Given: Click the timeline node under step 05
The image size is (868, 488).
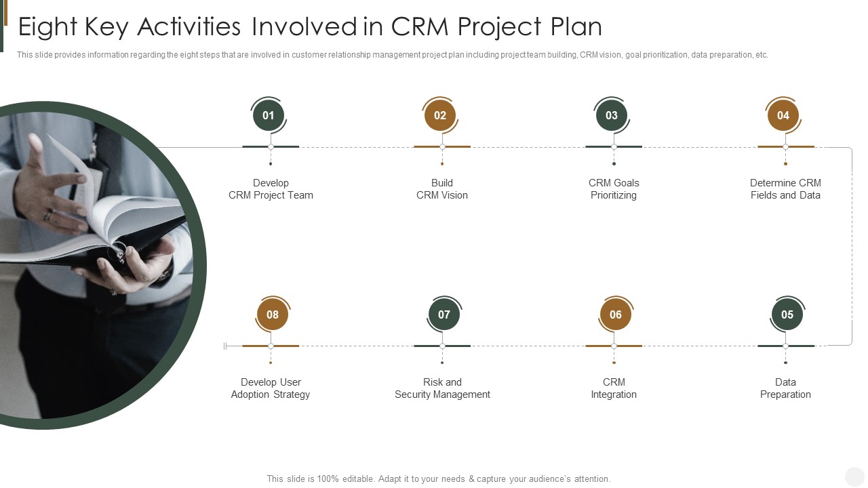Looking at the screenshot, I should click(785, 346).
